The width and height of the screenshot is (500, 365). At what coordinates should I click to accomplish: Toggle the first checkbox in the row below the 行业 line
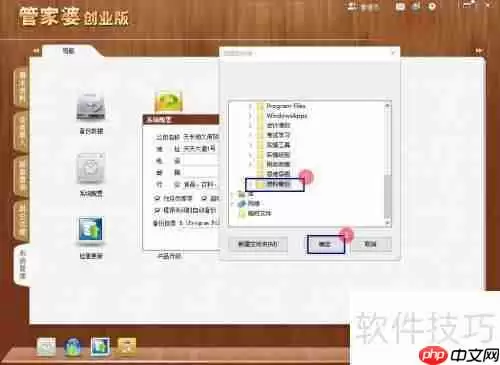[157, 198]
